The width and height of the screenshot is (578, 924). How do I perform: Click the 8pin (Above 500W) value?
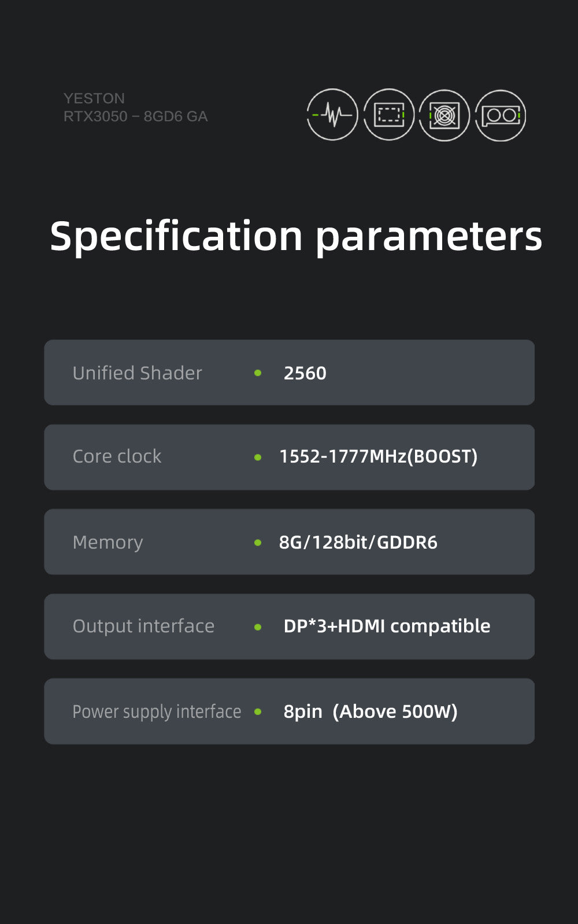[370, 711]
